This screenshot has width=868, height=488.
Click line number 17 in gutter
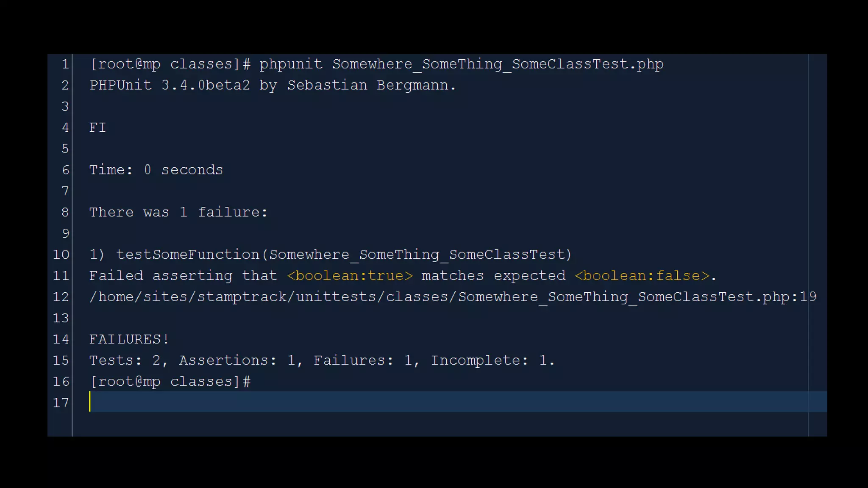tap(61, 403)
